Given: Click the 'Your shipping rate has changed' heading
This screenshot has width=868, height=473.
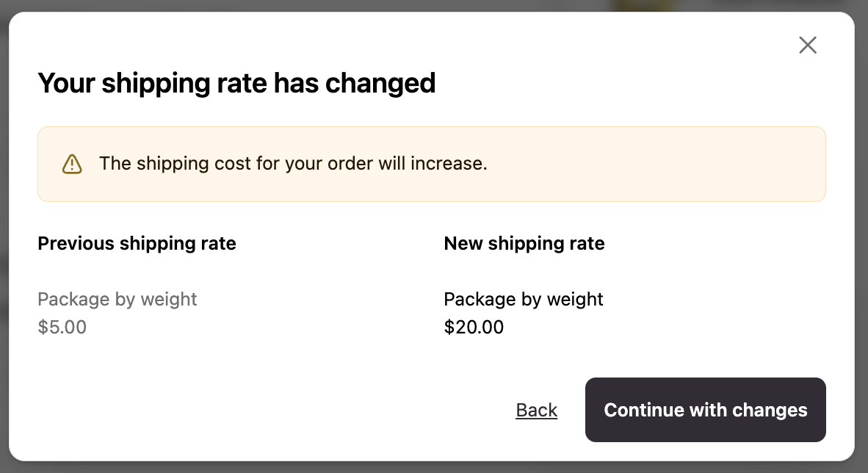Looking at the screenshot, I should pos(236,83).
